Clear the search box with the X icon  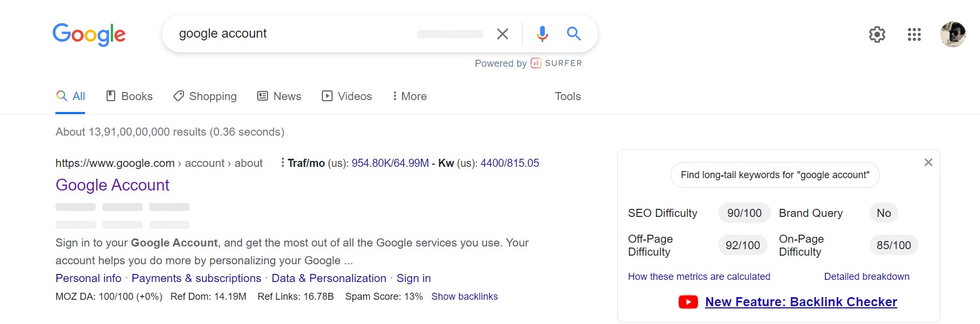coord(502,33)
